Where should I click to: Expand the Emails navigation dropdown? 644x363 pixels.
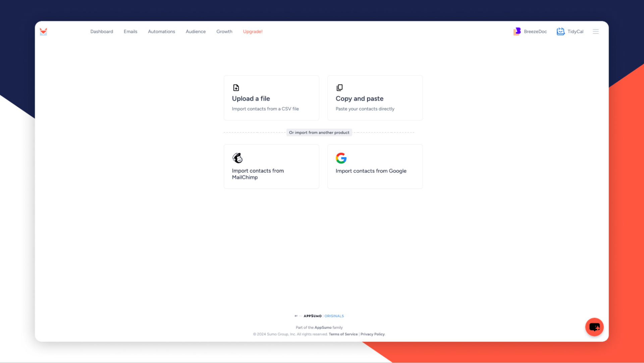tap(130, 32)
